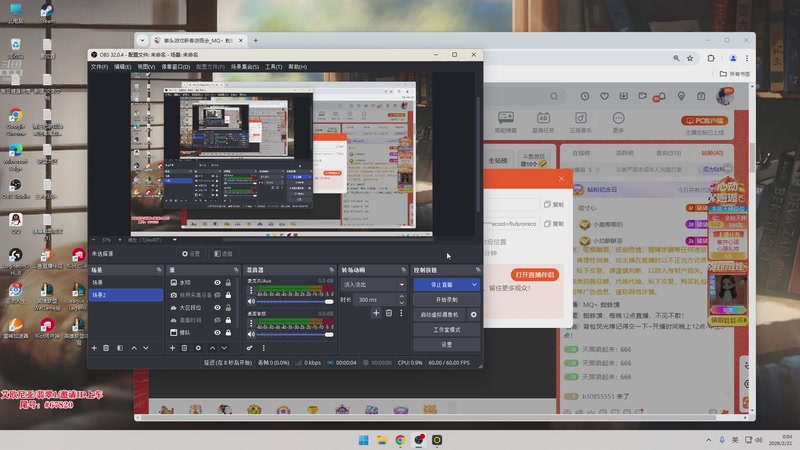
Task: Move source up in Sources dock
Action: (x=212, y=348)
